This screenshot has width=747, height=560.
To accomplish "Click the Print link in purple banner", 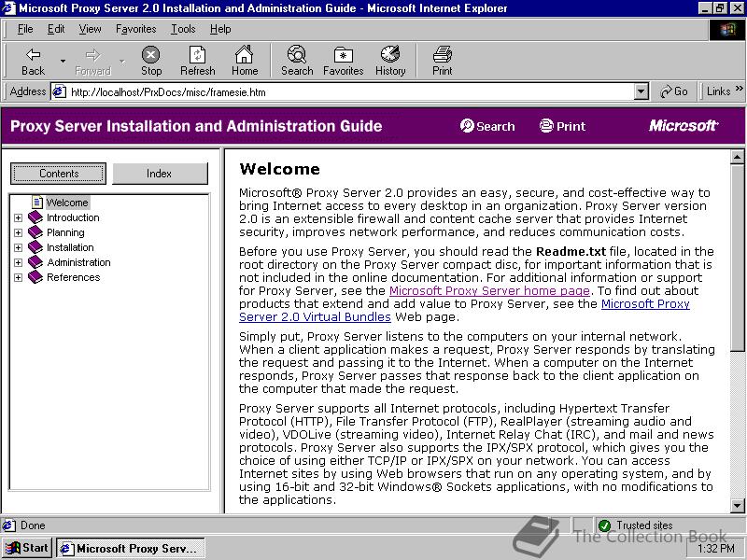I will (x=562, y=126).
